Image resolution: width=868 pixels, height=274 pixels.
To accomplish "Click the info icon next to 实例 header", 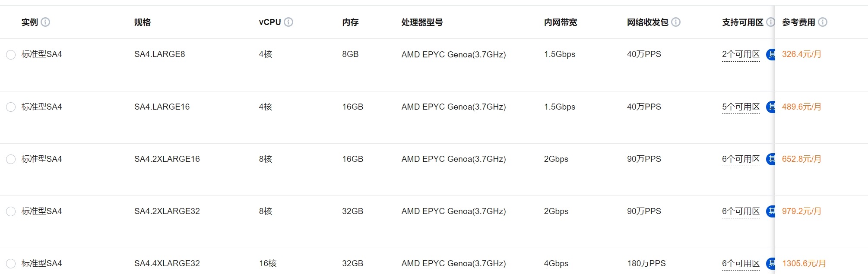I will pyautogui.click(x=45, y=22).
